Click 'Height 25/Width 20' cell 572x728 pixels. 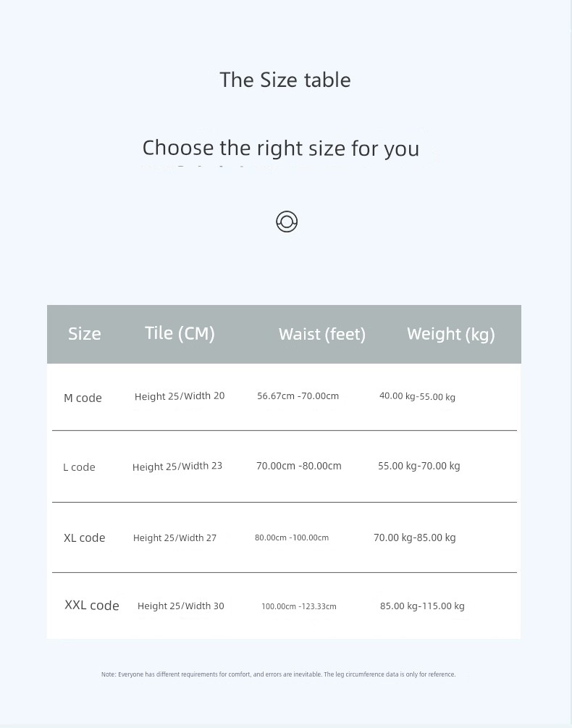coord(180,396)
